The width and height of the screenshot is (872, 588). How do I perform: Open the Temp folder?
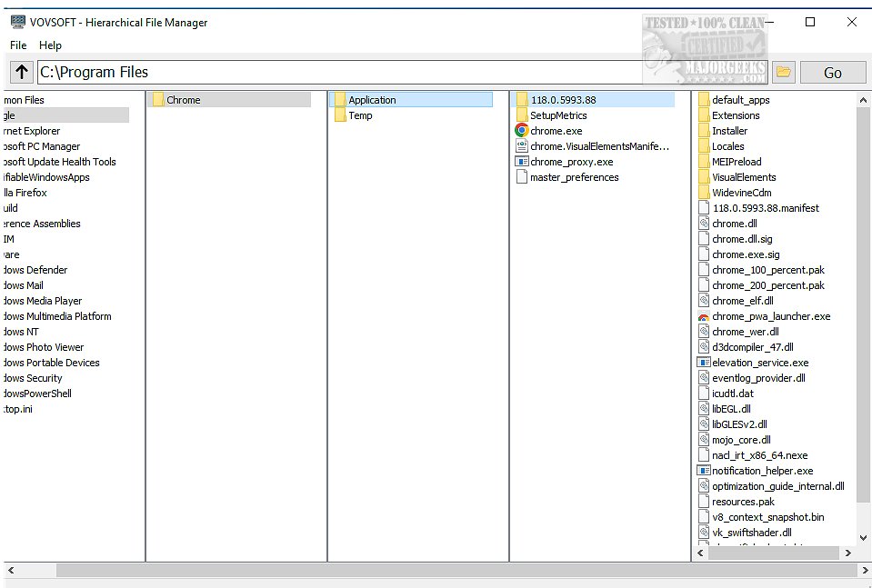click(361, 115)
